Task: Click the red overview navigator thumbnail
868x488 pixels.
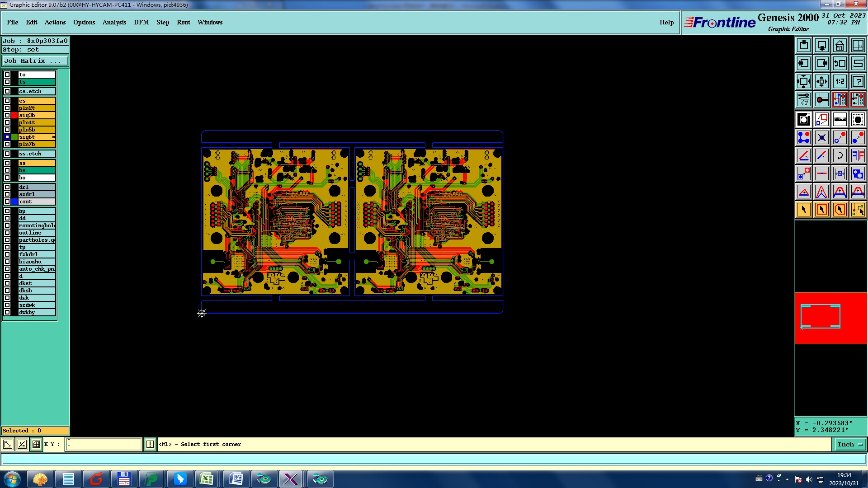Action: (831, 318)
